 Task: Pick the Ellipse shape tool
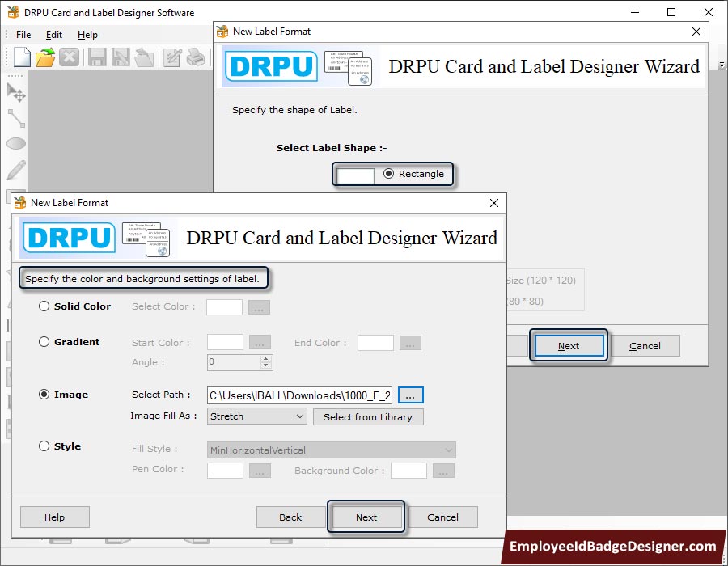[16, 144]
